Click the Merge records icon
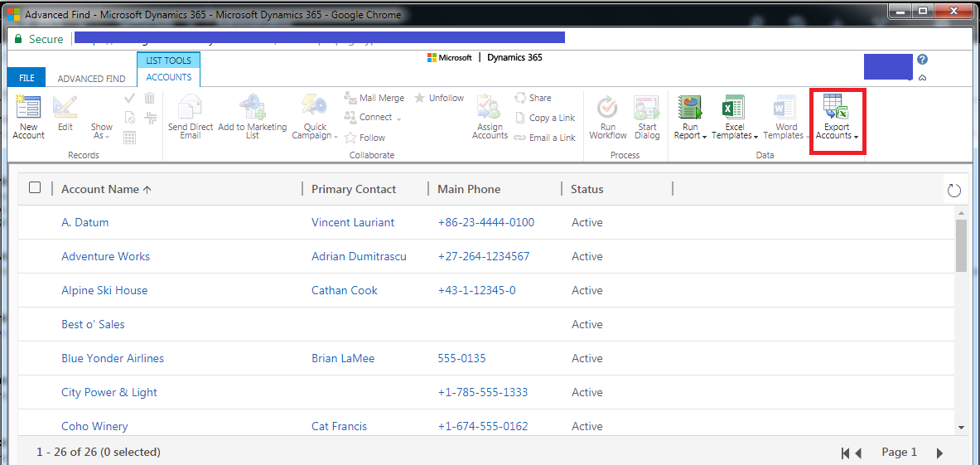The image size is (980, 465). [150, 118]
